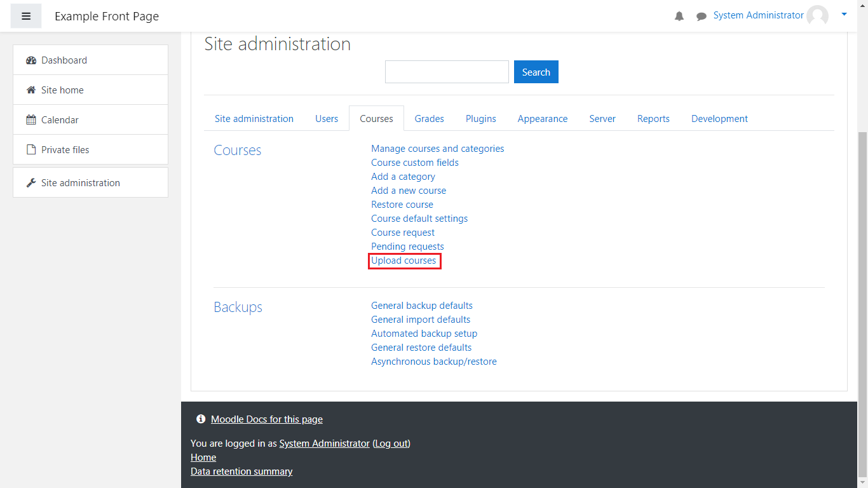Expand the user menu dropdown arrow
Viewport: 868px width, 488px height.
844,14
